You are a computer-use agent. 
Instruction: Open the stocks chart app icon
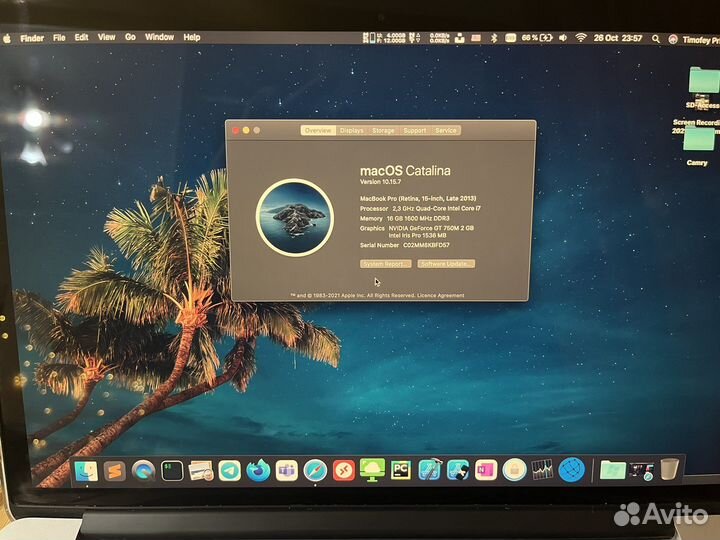542,470
